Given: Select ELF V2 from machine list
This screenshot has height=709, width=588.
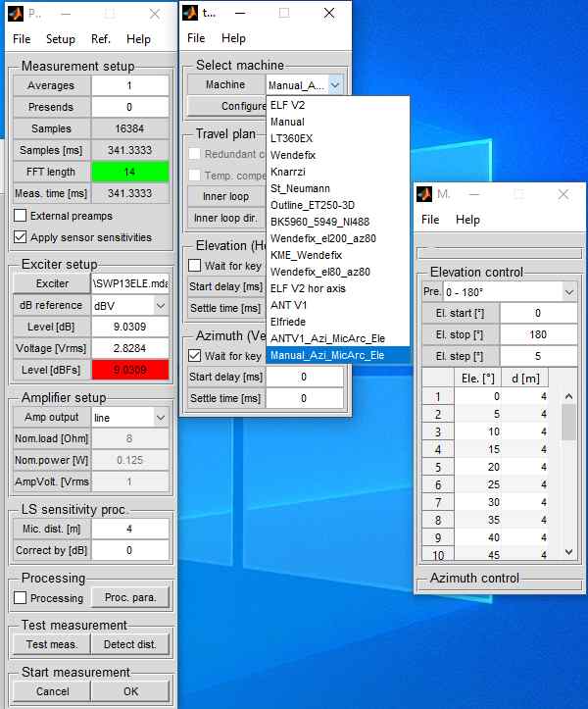Looking at the screenshot, I should (x=287, y=103).
